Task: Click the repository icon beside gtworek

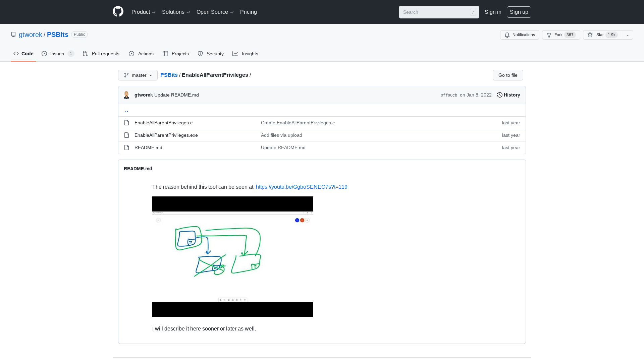Action: 13,35
